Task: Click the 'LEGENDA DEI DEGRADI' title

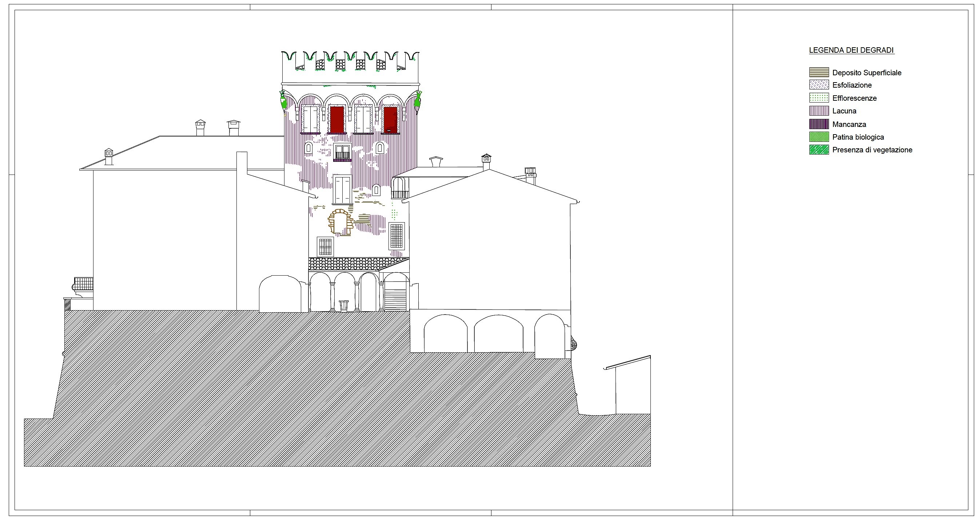Action: click(x=852, y=50)
